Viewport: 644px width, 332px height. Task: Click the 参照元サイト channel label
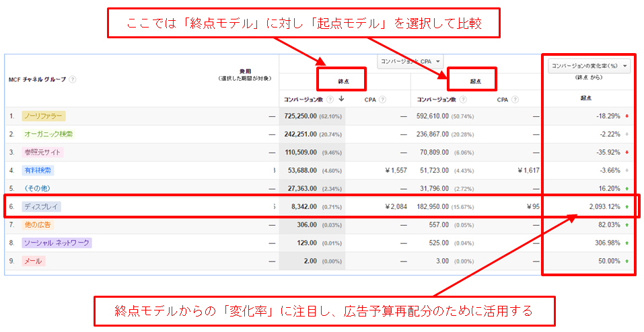coord(43,153)
